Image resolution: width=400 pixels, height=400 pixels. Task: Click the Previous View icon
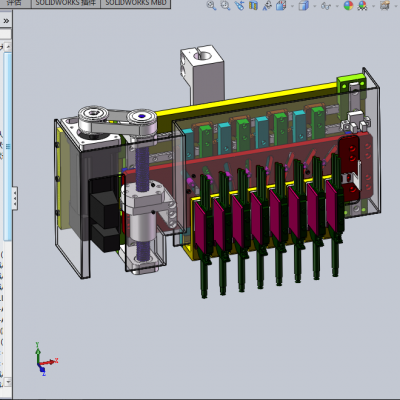239,5
